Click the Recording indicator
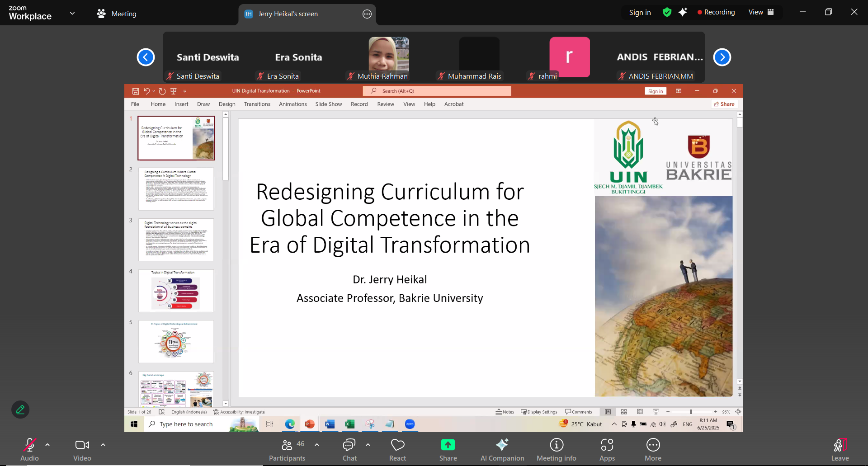This screenshot has width=868, height=466. click(716, 12)
